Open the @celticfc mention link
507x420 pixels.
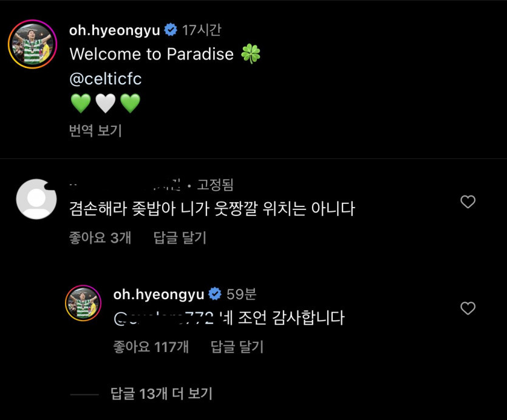pyautogui.click(x=106, y=78)
